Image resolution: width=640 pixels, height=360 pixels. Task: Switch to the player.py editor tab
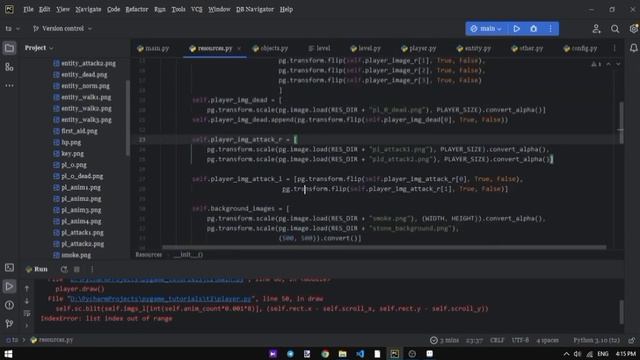419,48
